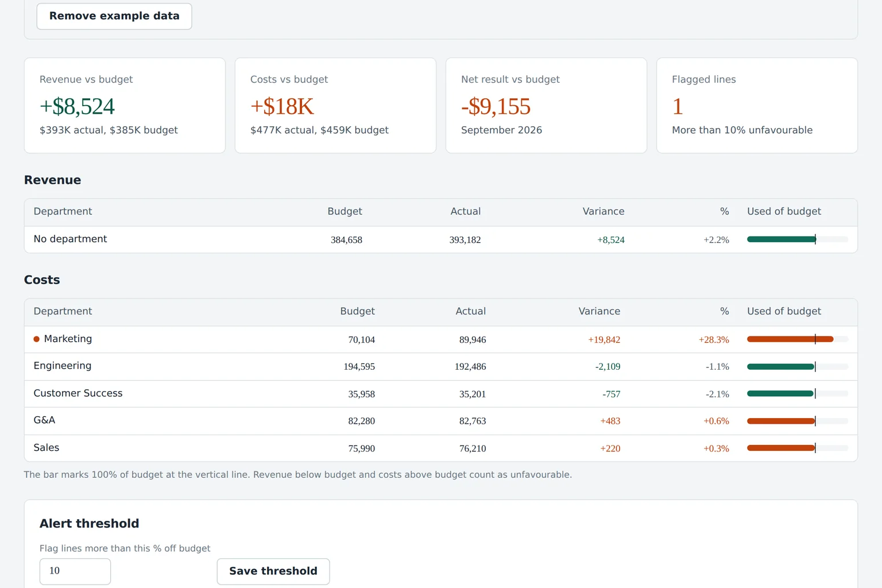
Task: Click the Revenue section heading
Action: pyautogui.click(x=52, y=180)
